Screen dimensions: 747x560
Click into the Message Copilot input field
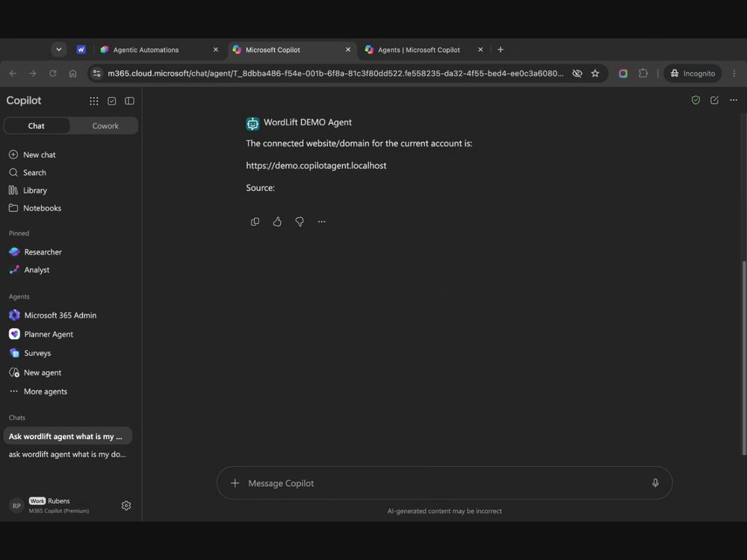pos(445,483)
